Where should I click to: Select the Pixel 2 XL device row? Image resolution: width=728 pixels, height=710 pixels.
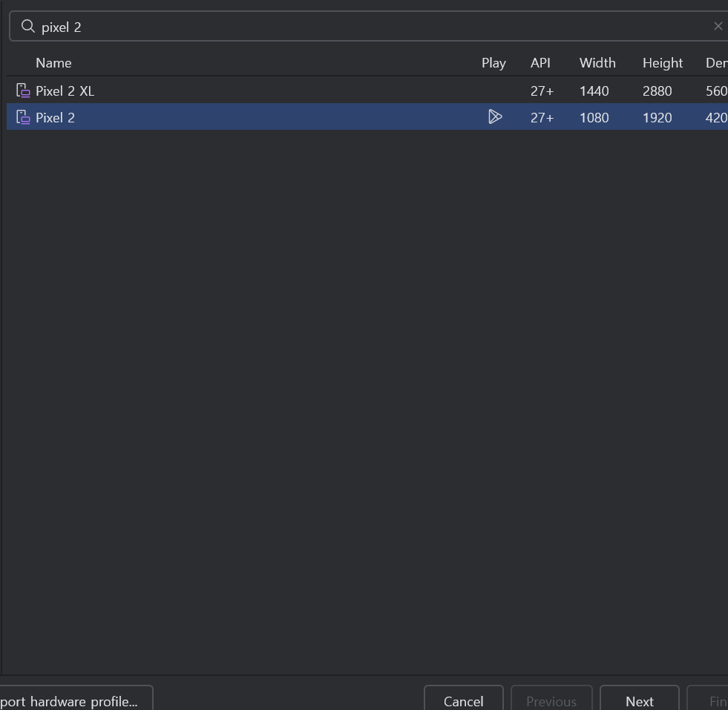[367, 91]
